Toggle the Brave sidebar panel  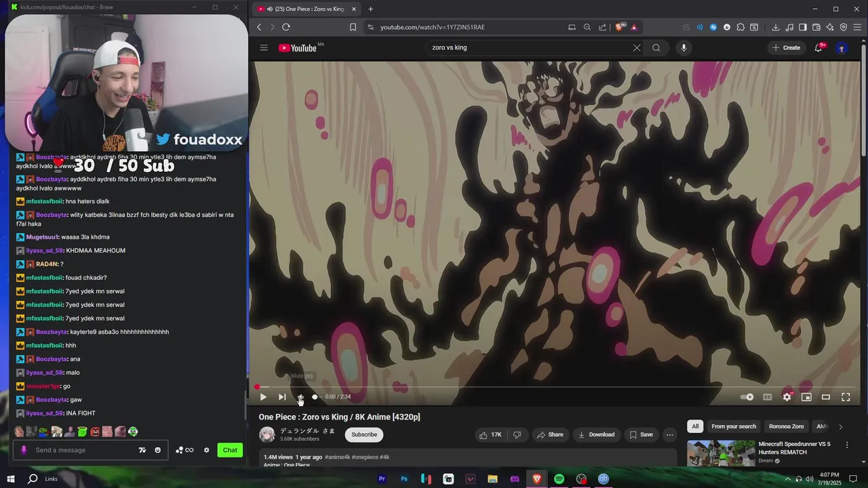tap(803, 27)
